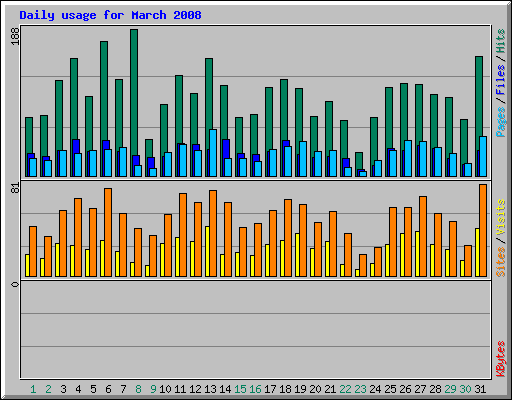Click the '0' KBytes axis value
512x400 pixels.
click(x=15, y=284)
